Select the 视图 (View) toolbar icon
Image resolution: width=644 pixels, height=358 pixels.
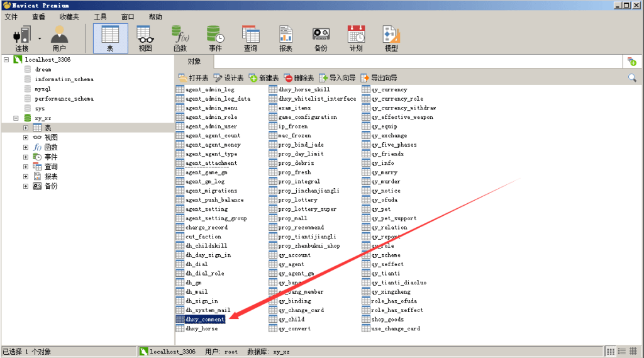click(145, 38)
